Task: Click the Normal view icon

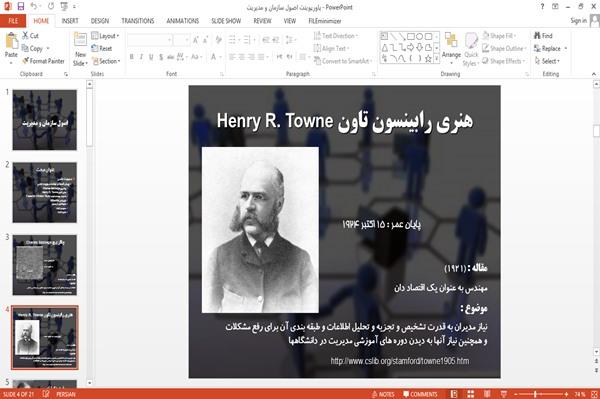Action: pyautogui.click(x=454, y=394)
